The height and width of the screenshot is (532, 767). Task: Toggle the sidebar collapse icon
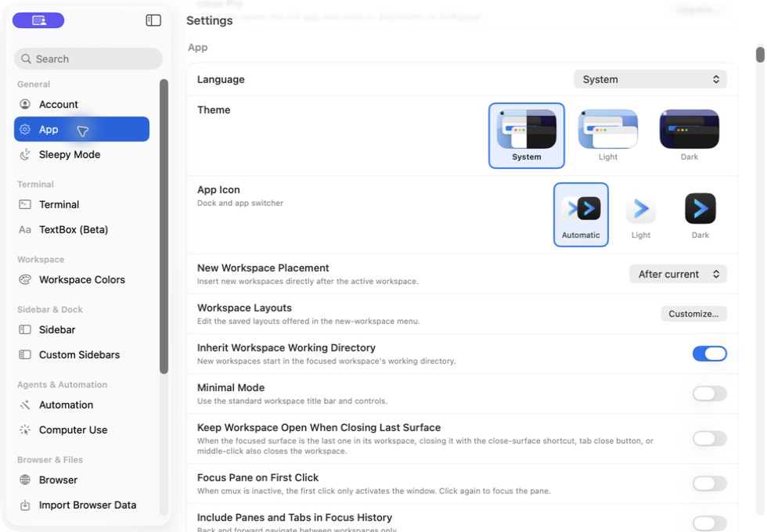(x=153, y=20)
